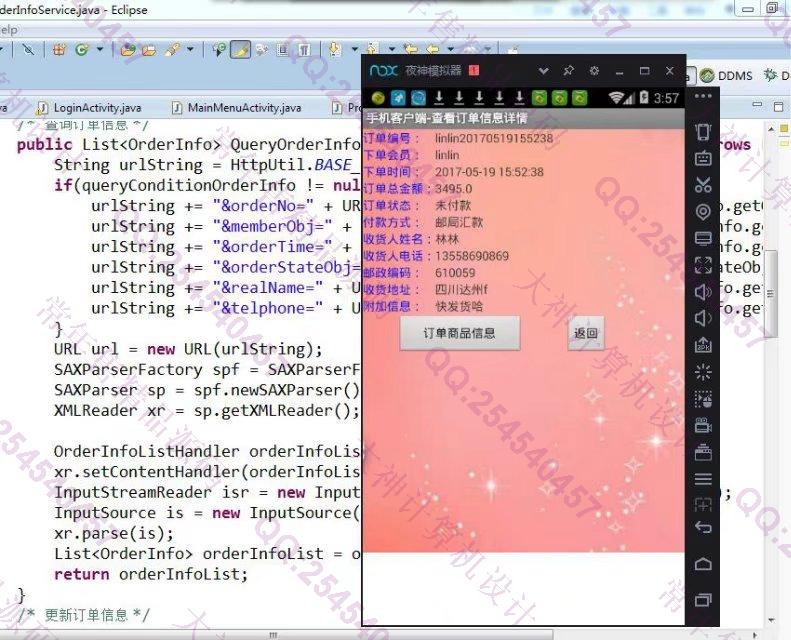
Task: Click the phone number 13558690869 value
Action: [x=472, y=256]
